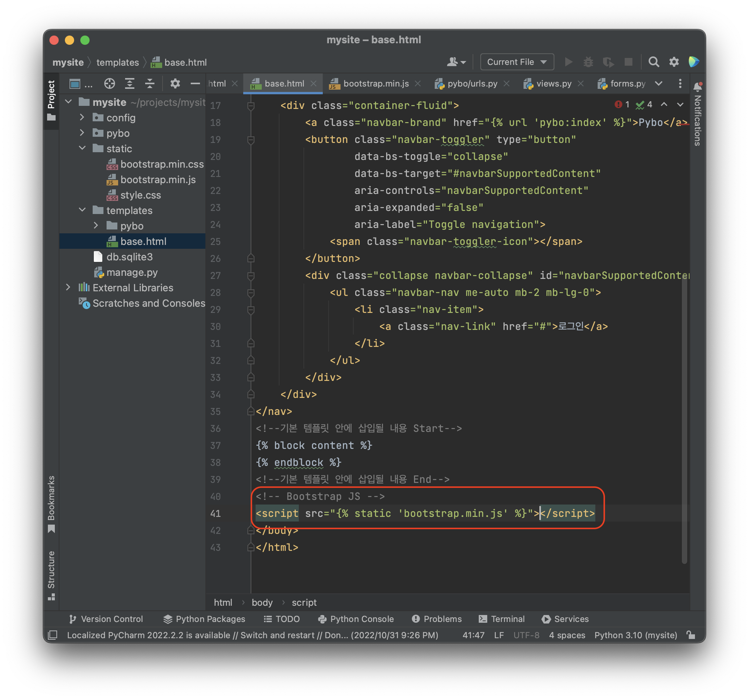Switch to the bootstrap.min.js tab
This screenshot has width=749, height=700.
point(375,83)
